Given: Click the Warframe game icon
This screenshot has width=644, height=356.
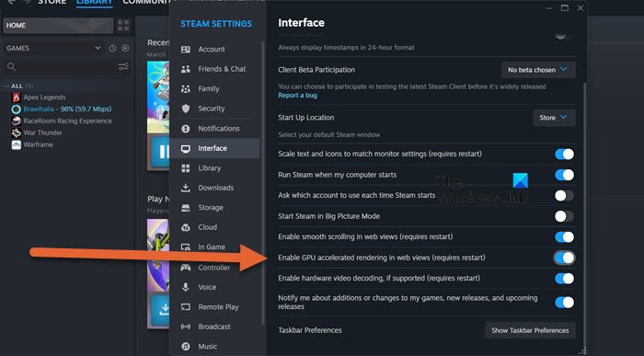Looking at the screenshot, I should [x=16, y=144].
